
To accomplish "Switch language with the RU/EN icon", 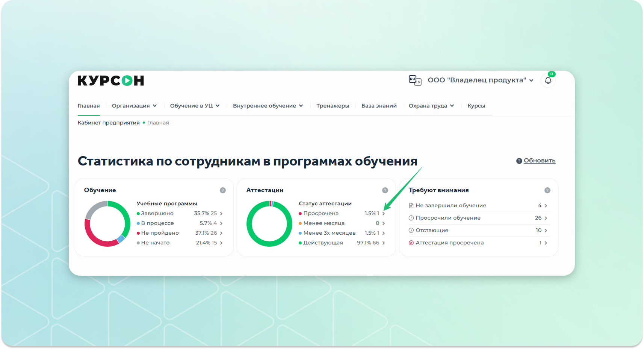I will pos(415,80).
